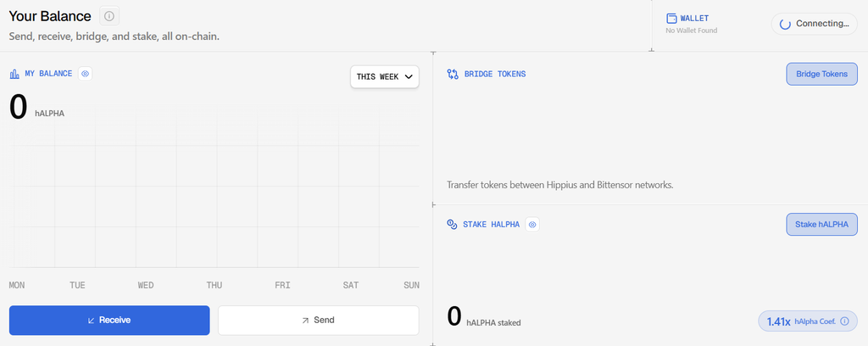This screenshot has height=346, width=868.
Task: Open info icon beside Your Balance
Action: (x=109, y=16)
